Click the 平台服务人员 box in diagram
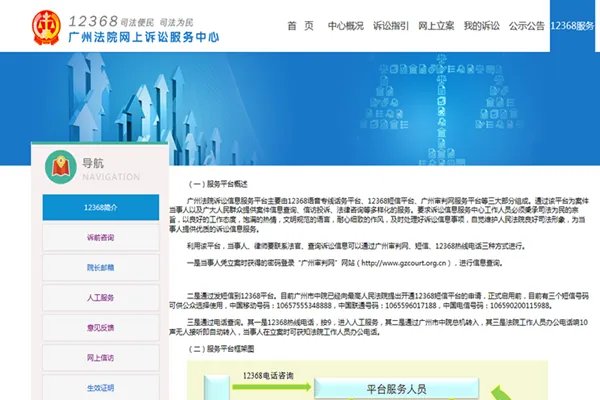This screenshot has width=600, height=400. (x=397, y=386)
